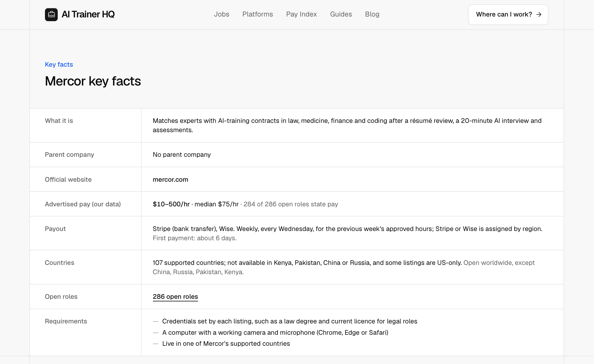Open the Jobs menu item
Image resolution: width=594 pixels, height=364 pixels.
222,14
